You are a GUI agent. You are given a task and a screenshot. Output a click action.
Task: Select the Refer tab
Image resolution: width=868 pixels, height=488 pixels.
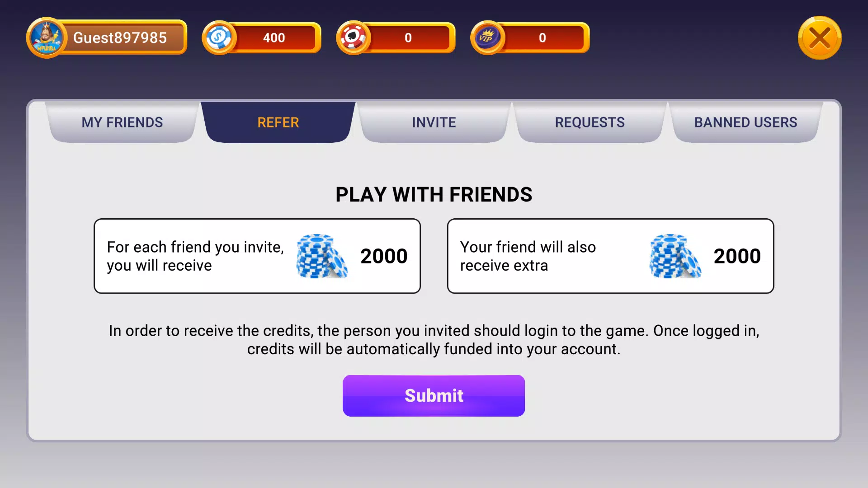coord(278,122)
